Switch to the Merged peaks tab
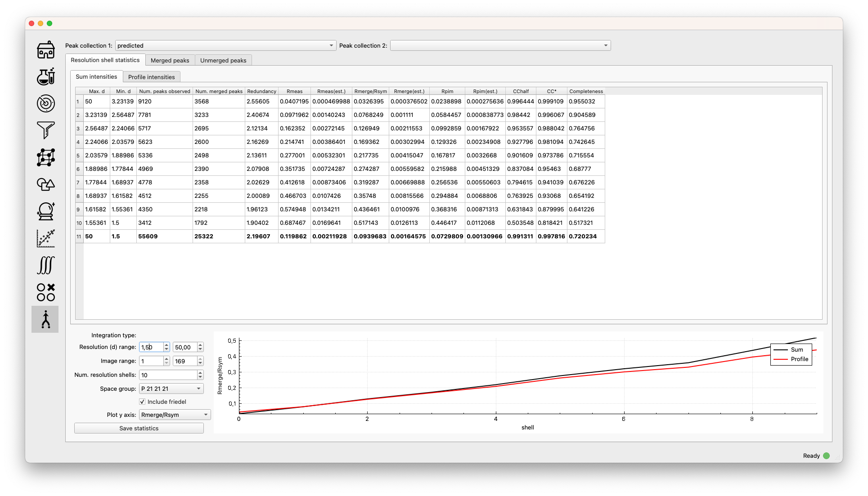The image size is (868, 496). [x=170, y=60]
